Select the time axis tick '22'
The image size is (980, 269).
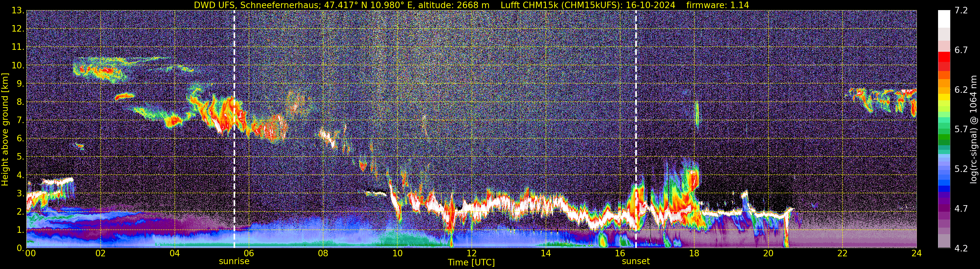pos(842,253)
